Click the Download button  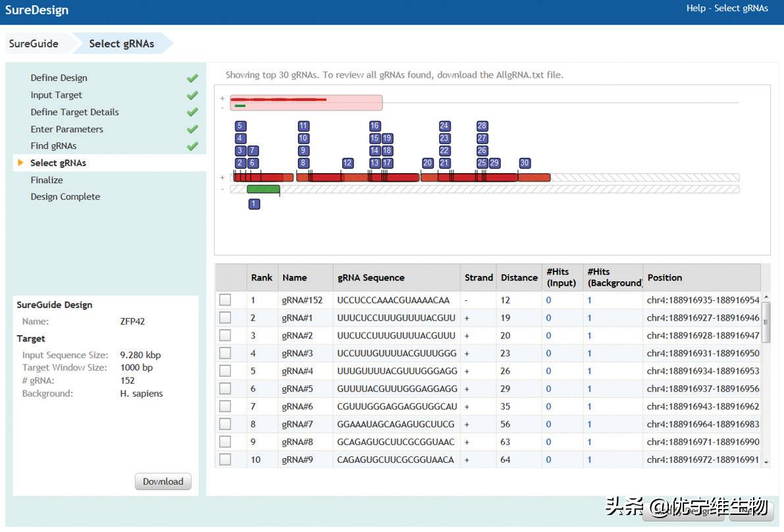click(x=163, y=481)
